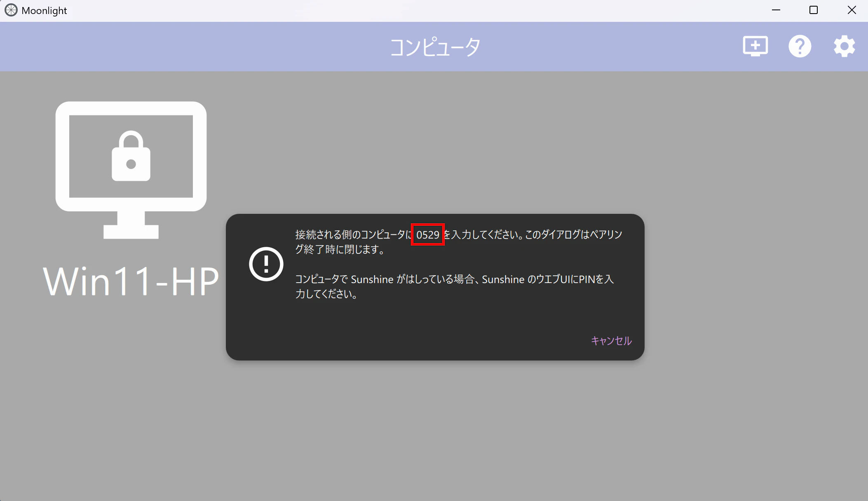
Task: Maximize the Moonlight window
Action: pyautogui.click(x=814, y=10)
